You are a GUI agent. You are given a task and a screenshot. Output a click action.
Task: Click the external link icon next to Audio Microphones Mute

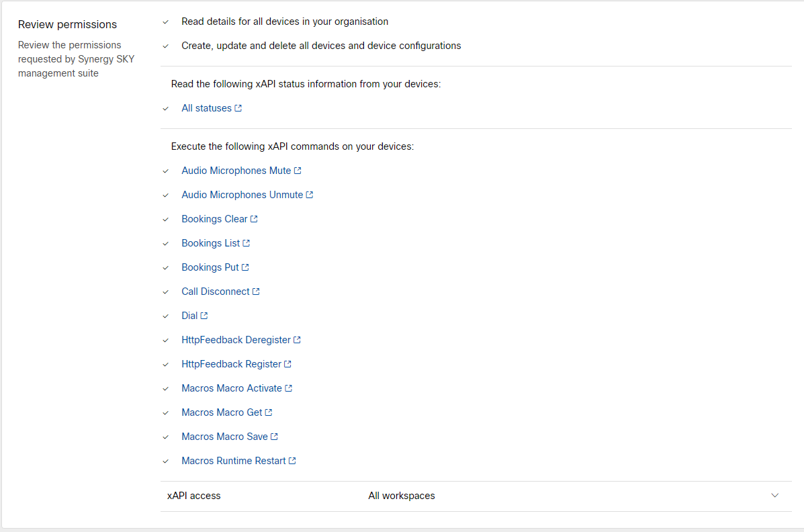(x=297, y=170)
